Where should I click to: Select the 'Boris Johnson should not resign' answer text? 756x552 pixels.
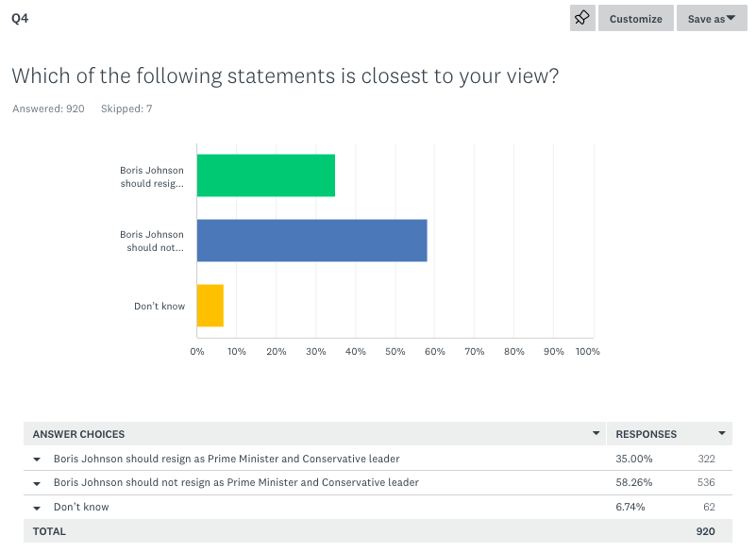pyautogui.click(x=236, y=482)
